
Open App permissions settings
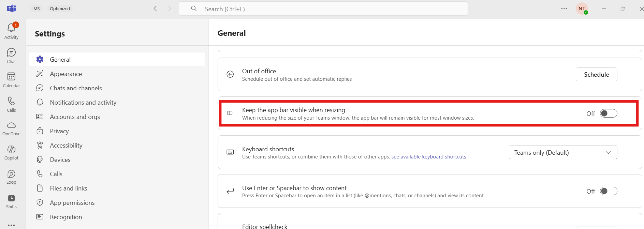click(117, 202)
